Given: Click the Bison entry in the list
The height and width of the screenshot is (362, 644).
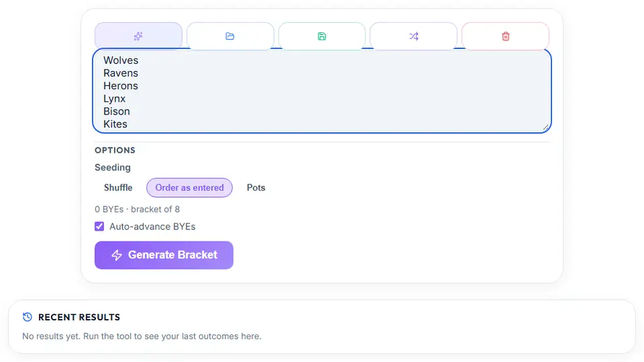Looking at the screenshot, I should point(117,111).
